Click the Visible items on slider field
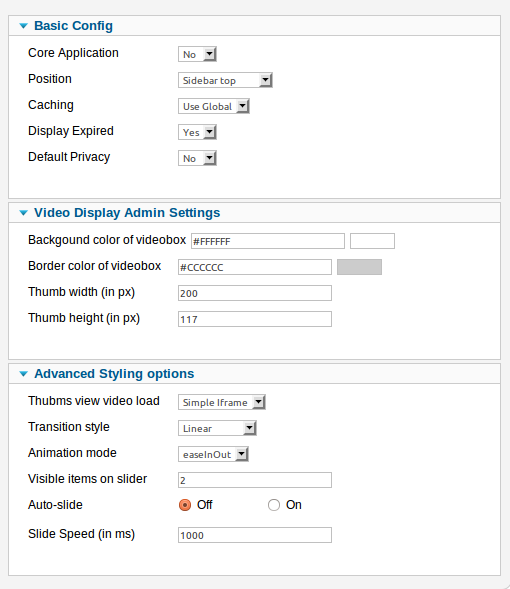Viewport: 510px width, 589px height. [x=255, y=480]
